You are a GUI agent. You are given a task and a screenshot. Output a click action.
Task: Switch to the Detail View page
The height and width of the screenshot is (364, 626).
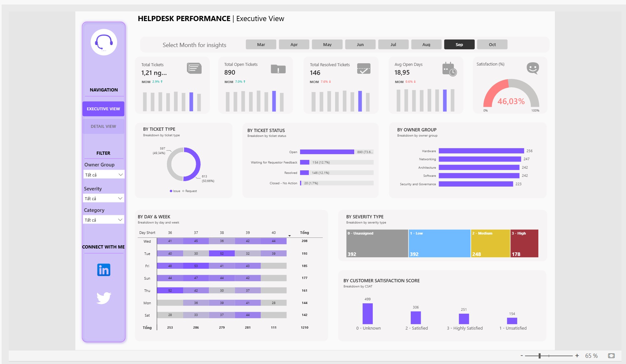[x=103, y=126]
